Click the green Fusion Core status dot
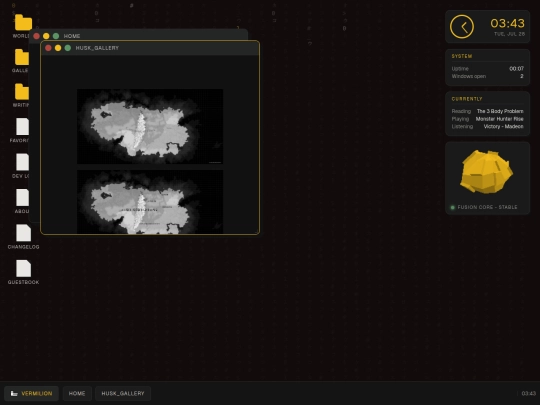 (x=453, y=207)
